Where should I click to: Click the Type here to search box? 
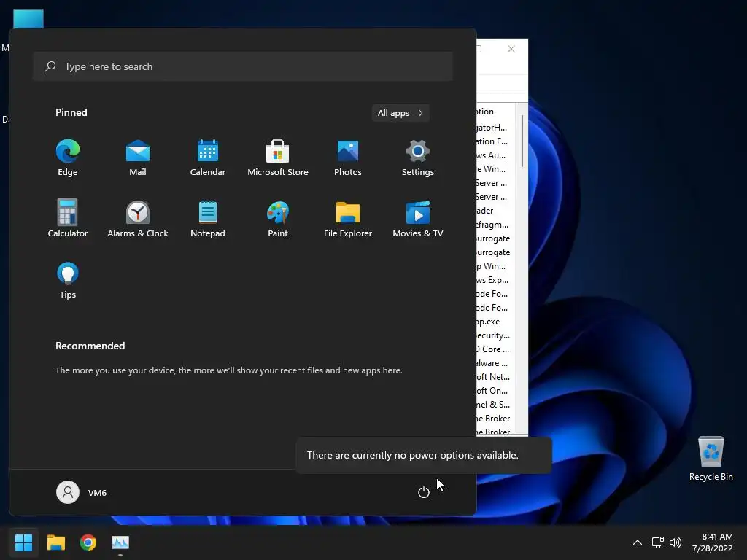tap(243, 66)
